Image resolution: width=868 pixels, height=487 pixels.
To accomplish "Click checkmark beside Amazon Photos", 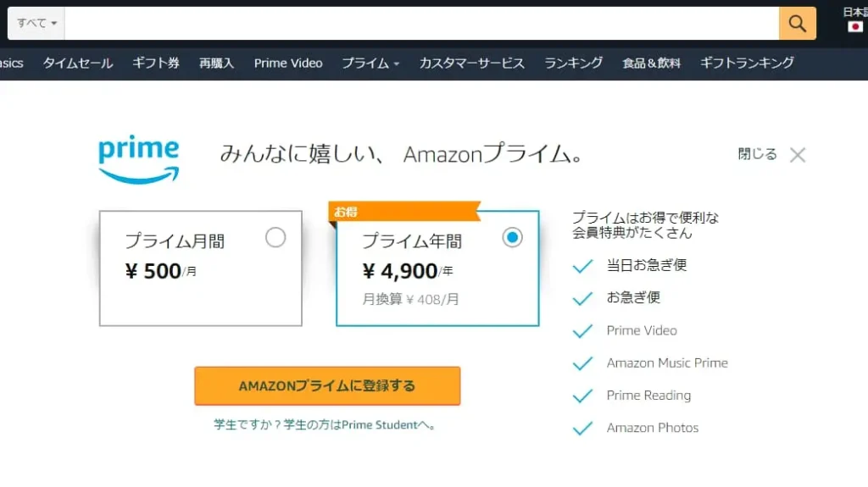I will [x=583, y=429].
